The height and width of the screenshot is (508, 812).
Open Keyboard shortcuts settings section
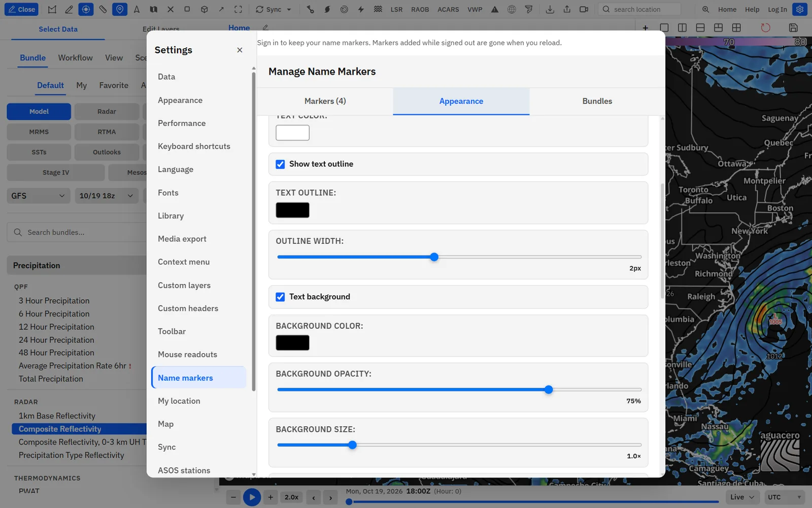pos(194,146)
